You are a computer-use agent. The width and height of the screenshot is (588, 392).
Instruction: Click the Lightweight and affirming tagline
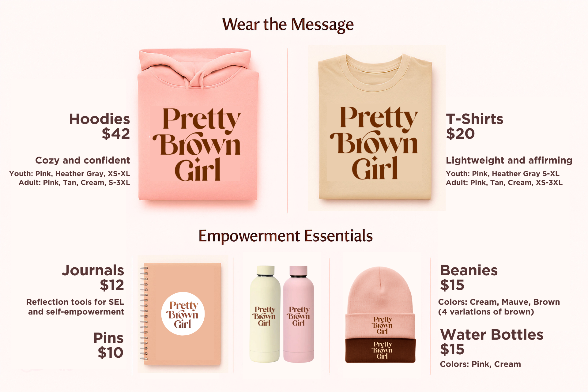(509, 160)
